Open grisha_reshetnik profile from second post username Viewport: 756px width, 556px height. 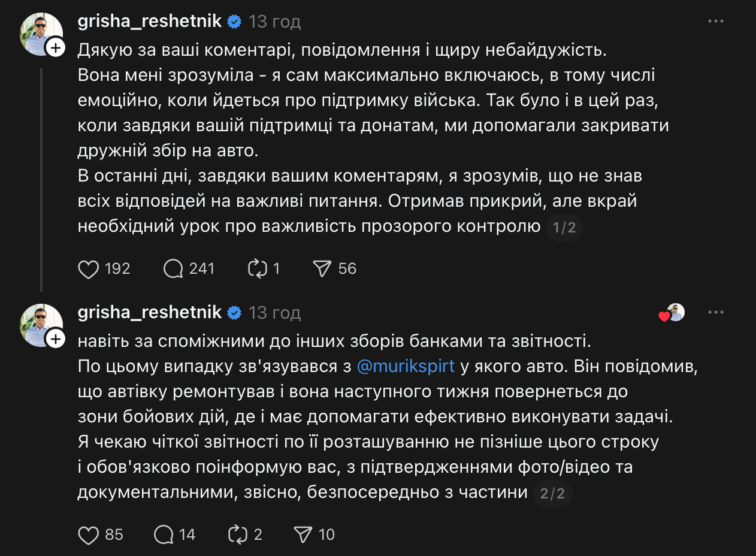pos(150,313)
